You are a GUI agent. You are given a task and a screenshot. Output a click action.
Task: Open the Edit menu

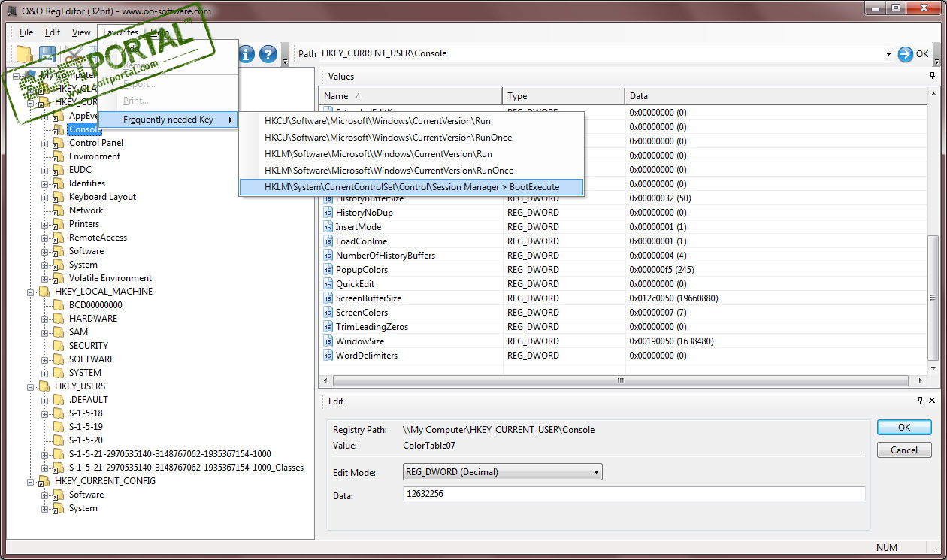click(53, 32)
